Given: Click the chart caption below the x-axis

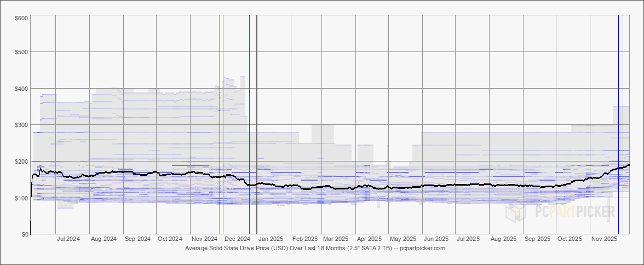Looking at the screenshot, I should pos(315,248).
